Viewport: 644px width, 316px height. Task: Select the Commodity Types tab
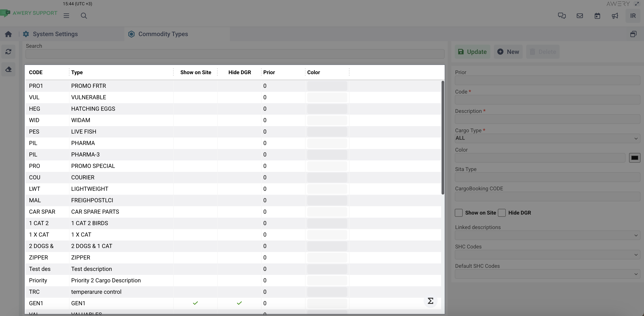(x=163, y=34)
